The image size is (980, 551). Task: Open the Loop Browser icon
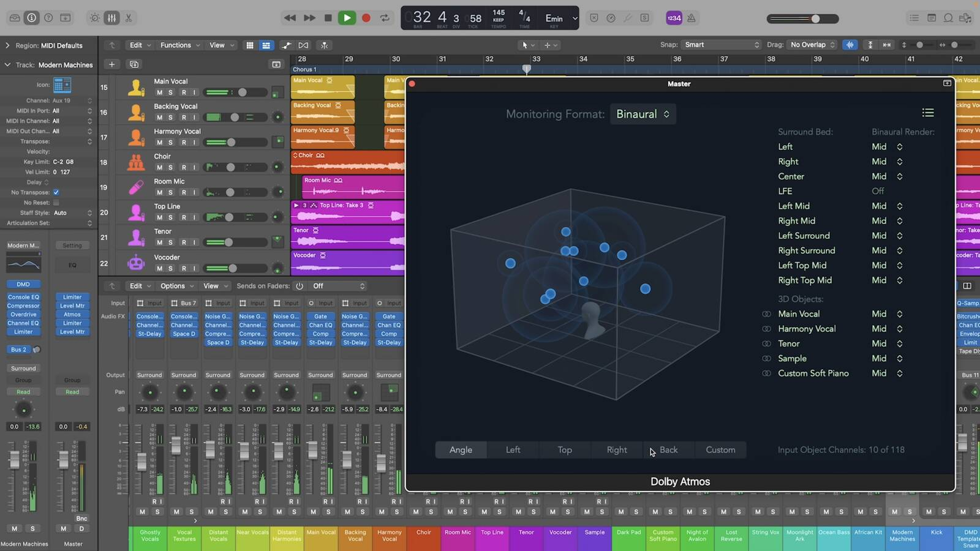(x=948, y=18)
